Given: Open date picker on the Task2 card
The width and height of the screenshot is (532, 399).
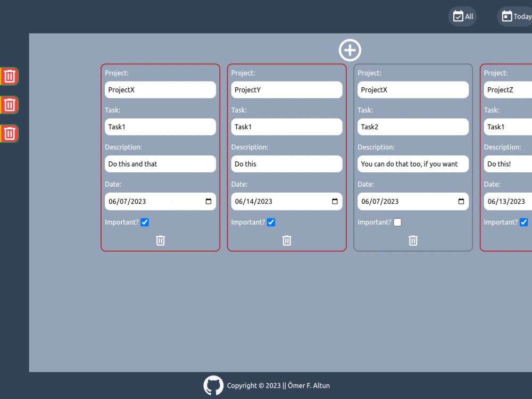Looking at the screenshot, I should (461, 201).
